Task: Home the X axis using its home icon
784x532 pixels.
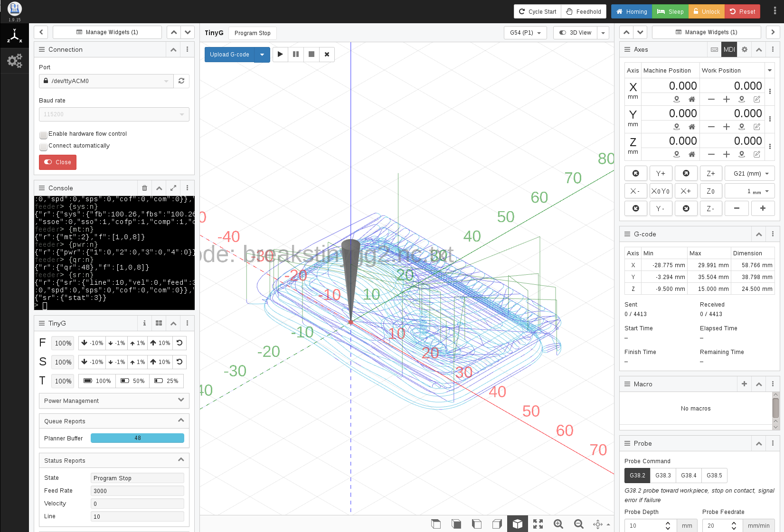Action: pyautogui.click(x=691, y=99)
